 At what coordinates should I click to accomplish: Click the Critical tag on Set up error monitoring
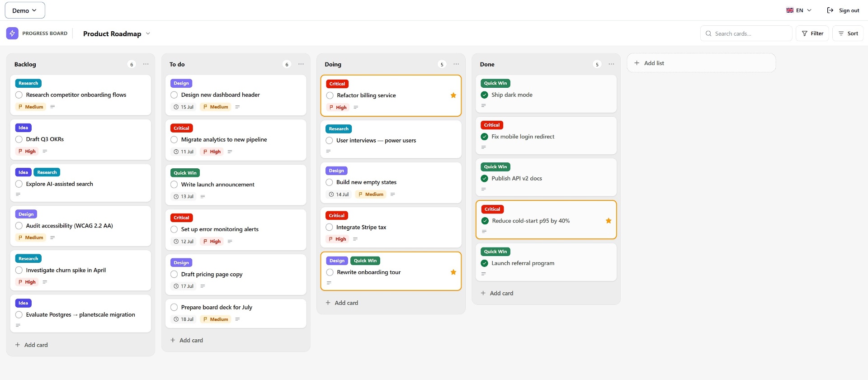tap(182, 218)
